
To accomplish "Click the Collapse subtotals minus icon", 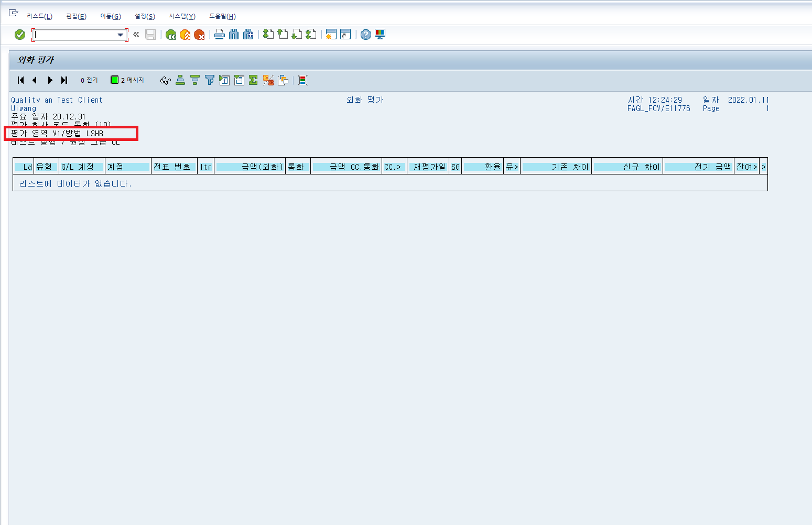I will (x=239, y=80).
